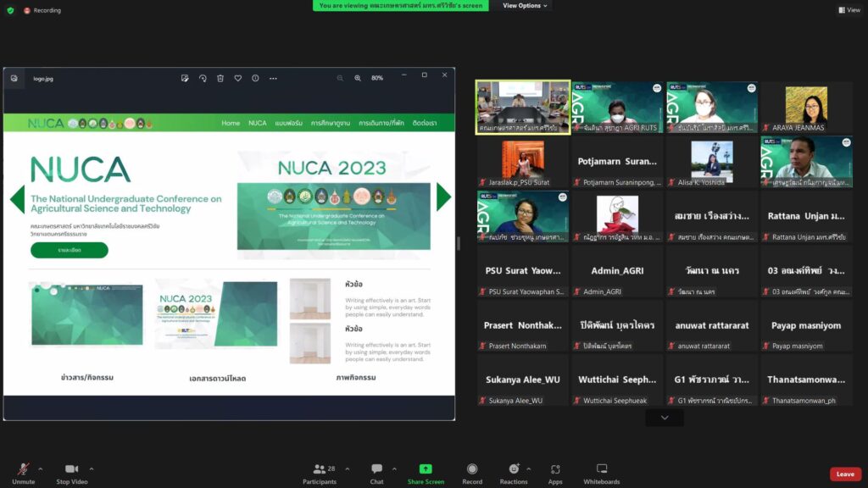Select the Prasert Nonthakarn participant tile

[522, 325]
